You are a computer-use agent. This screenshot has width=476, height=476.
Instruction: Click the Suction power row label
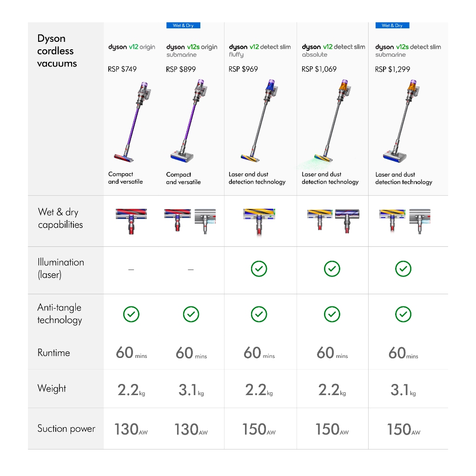[66, 429]
